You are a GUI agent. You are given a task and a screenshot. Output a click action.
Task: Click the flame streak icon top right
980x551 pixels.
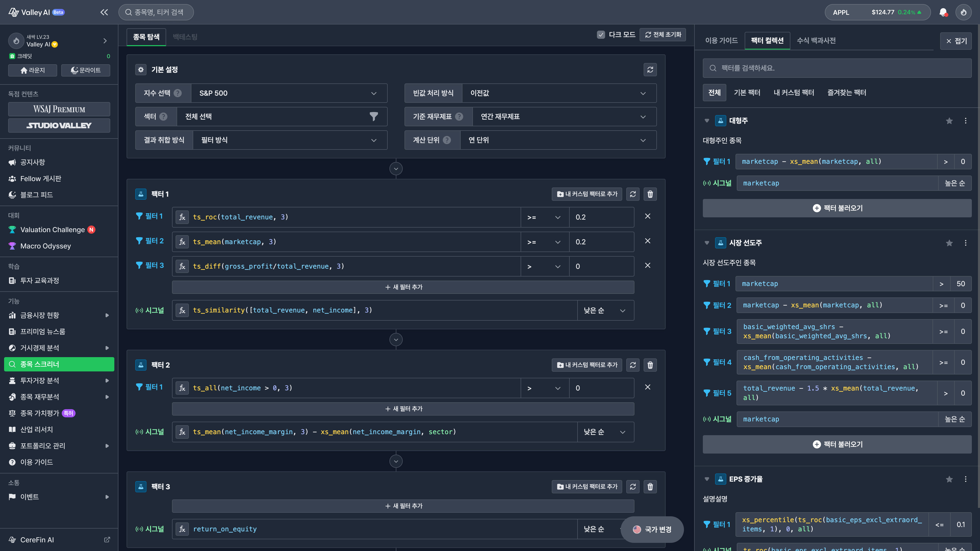point(963,12)
